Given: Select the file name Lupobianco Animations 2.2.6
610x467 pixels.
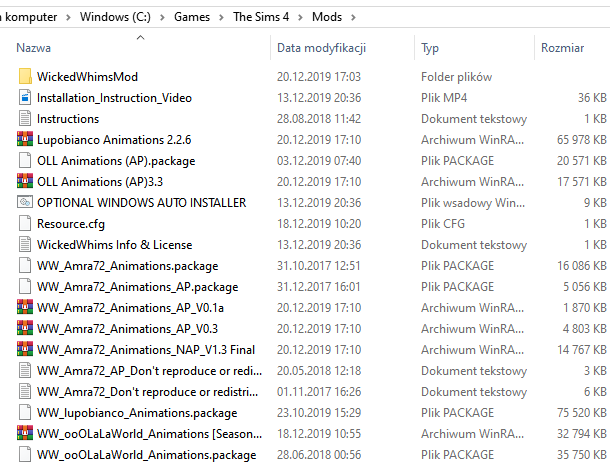Looking at the screenshot, I should pos(114,140).
